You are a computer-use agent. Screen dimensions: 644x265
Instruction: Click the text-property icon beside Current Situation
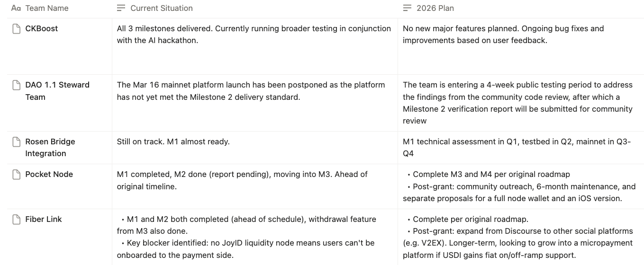(x=121, y=8)
